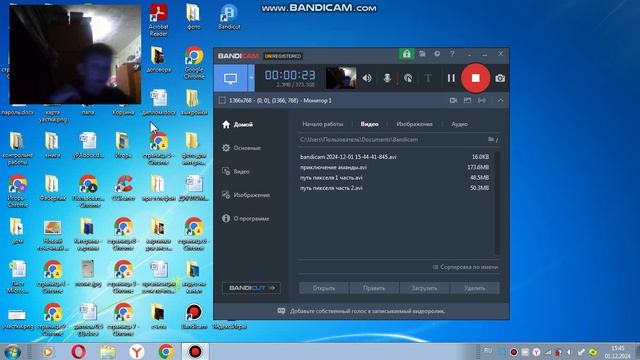Open the Google Chrome desktop shortcut
This screenshot has width=640, height=360.
[x=194, y=63]
